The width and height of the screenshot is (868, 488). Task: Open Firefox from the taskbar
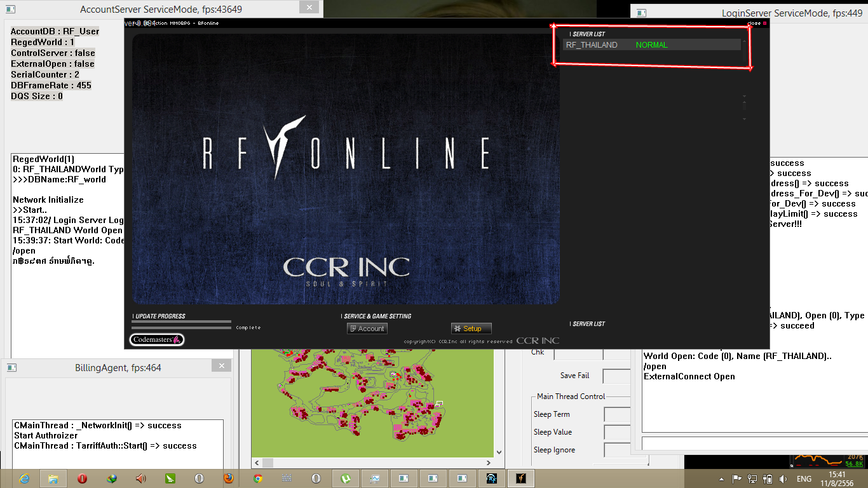pos(228,478)
